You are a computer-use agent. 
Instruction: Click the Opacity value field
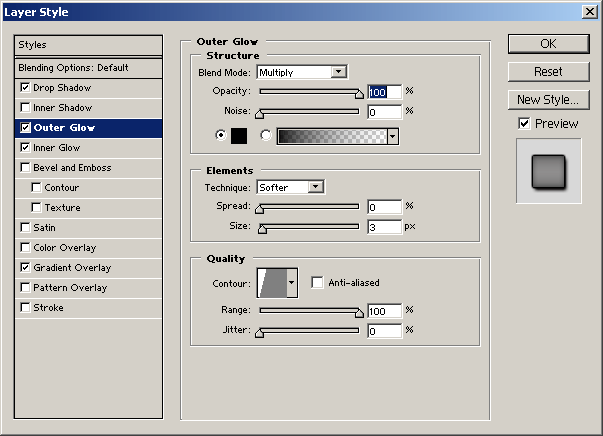(385, 92)
